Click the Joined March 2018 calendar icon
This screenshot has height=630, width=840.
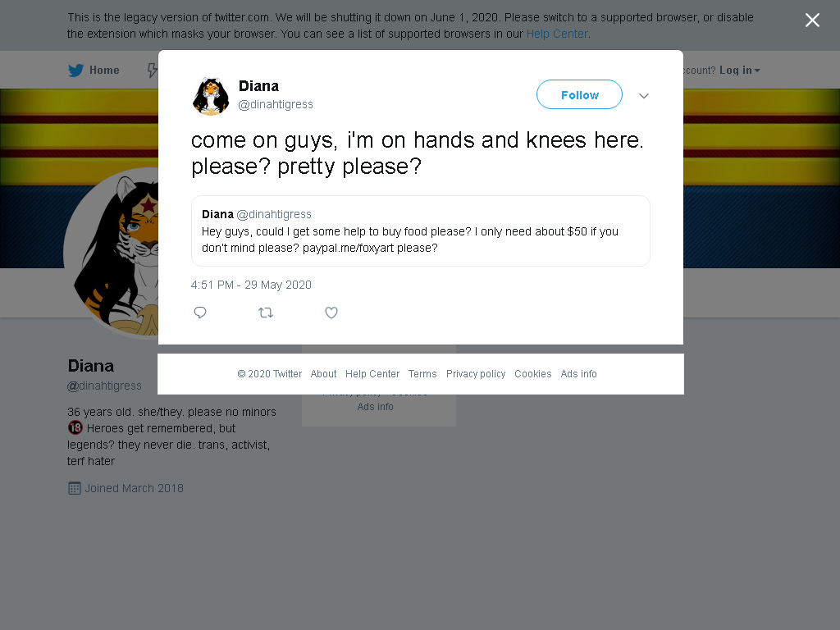click(75, 488)
